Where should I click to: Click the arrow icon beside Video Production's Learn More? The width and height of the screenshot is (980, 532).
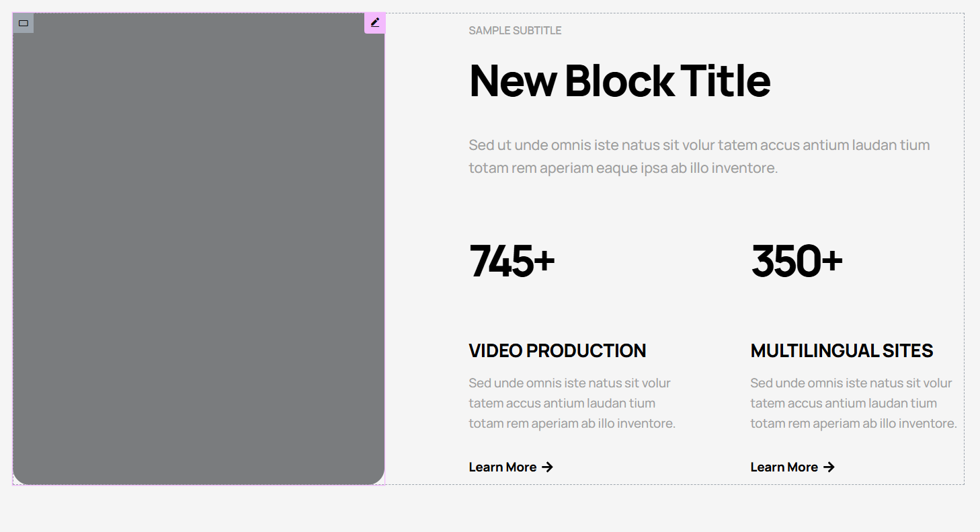point(547,467)
